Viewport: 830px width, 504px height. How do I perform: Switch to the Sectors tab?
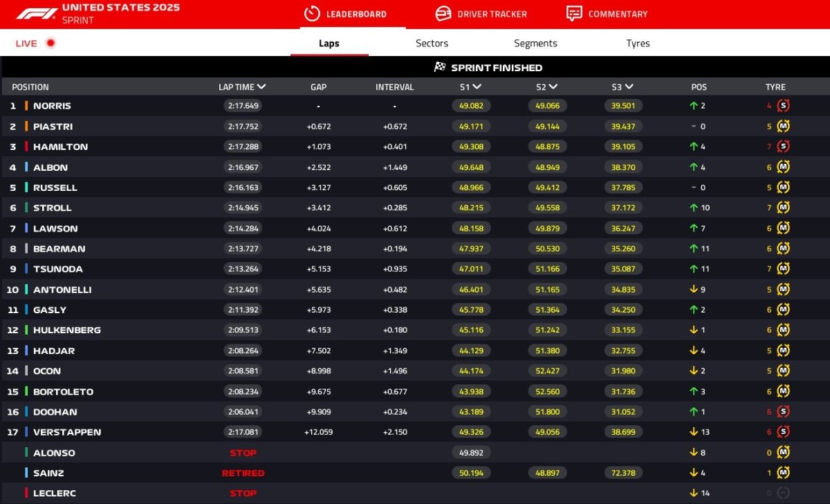(x=432, y=43)
